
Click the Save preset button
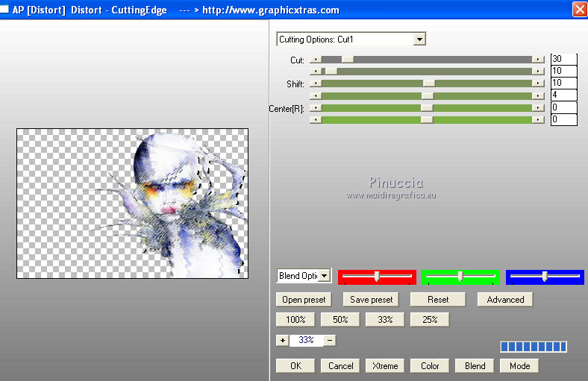point(371,300)
